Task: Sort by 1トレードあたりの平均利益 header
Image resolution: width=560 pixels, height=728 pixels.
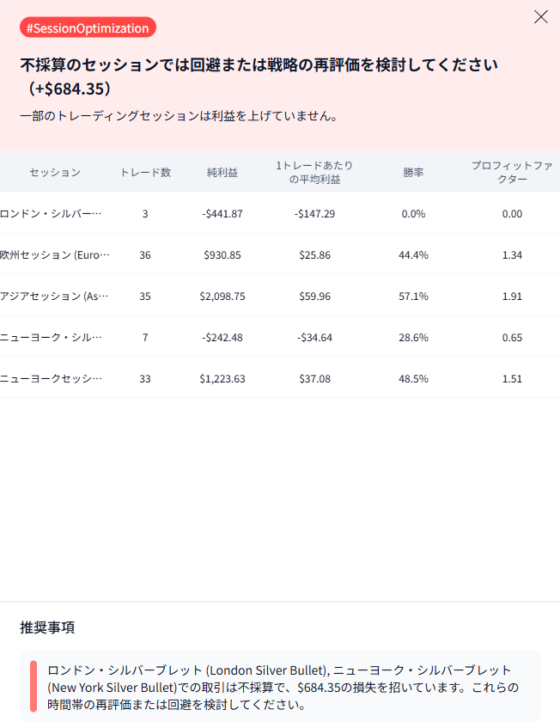Action: click(x=314, y=172)
